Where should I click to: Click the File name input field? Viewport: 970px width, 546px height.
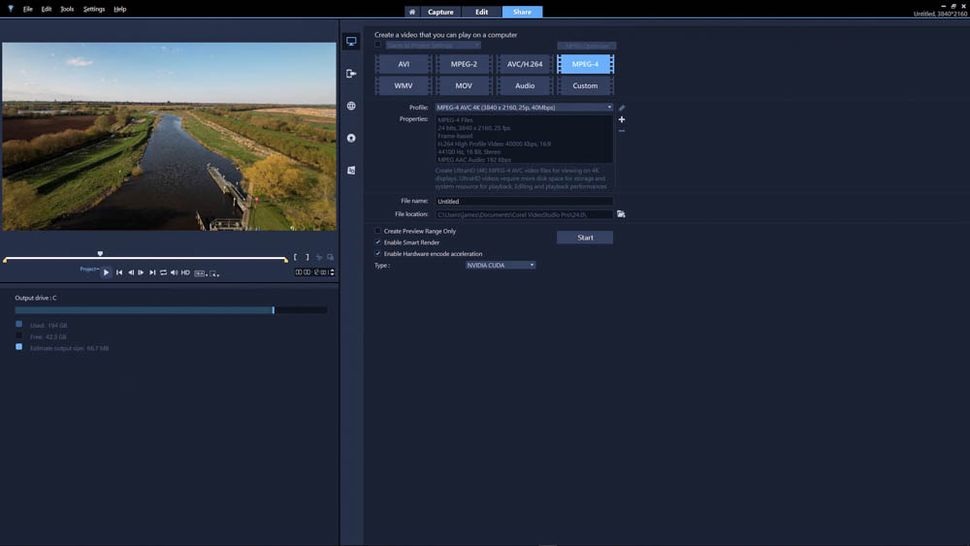tap(524, 202)
